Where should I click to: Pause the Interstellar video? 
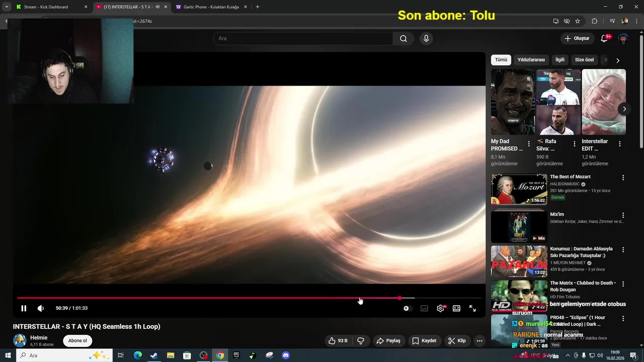[x=24, y=308]
